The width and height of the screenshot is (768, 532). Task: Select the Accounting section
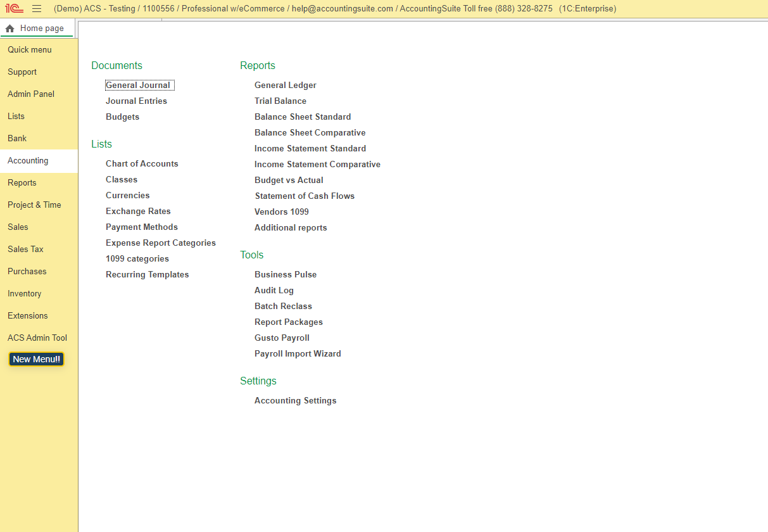coord(39,161)
